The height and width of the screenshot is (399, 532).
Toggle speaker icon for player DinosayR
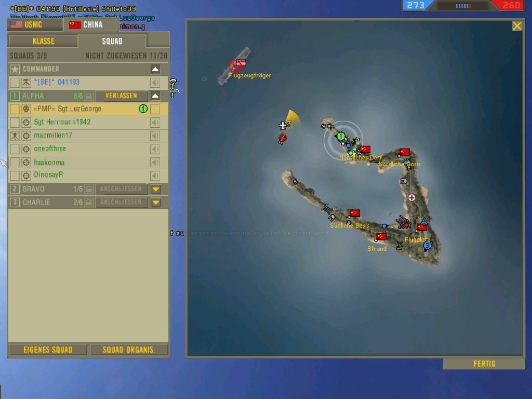pos(155,176)
